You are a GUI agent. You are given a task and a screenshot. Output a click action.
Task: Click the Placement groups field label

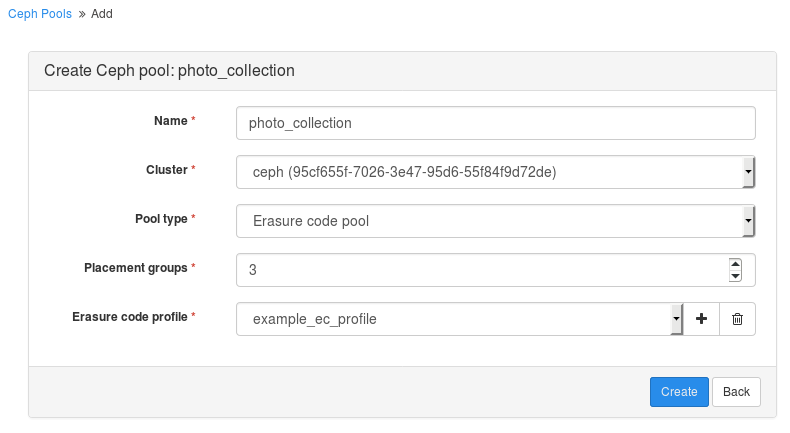[x=135, y=268]
